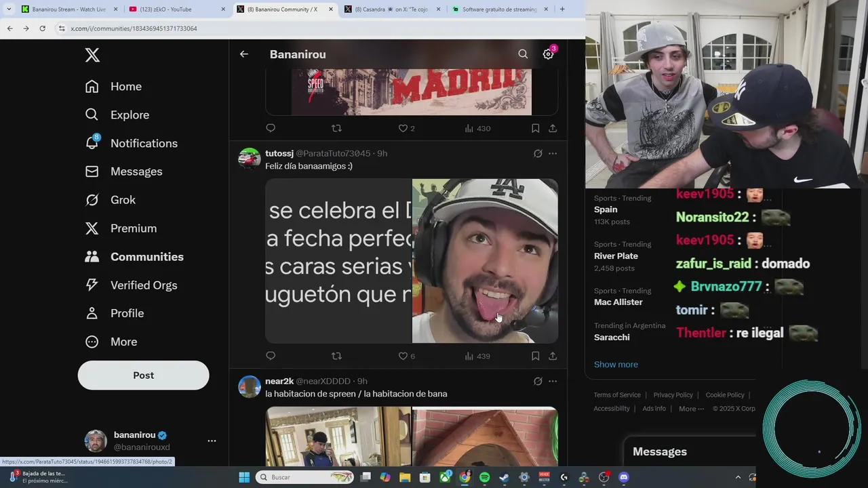Bookmark the MADRID image post

coord(535,128)
